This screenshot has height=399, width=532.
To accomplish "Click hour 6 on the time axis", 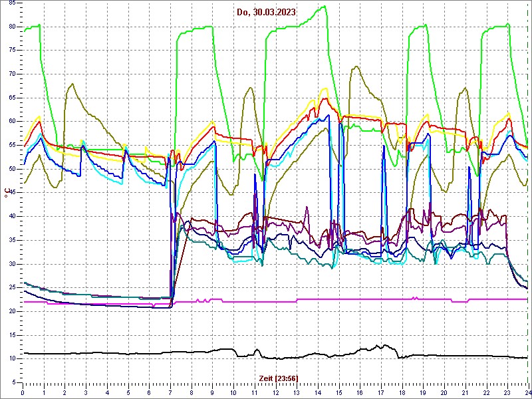I will point(149,391).
